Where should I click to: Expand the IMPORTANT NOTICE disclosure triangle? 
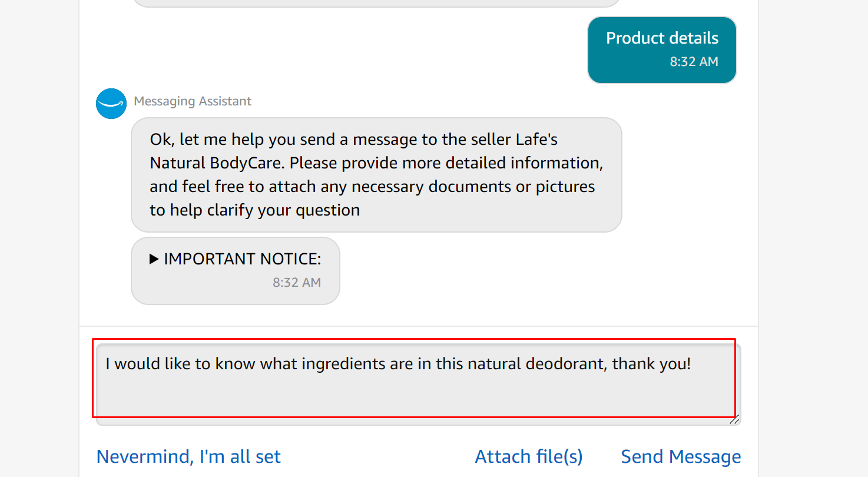pyautogui.click(x=154, y=259)
